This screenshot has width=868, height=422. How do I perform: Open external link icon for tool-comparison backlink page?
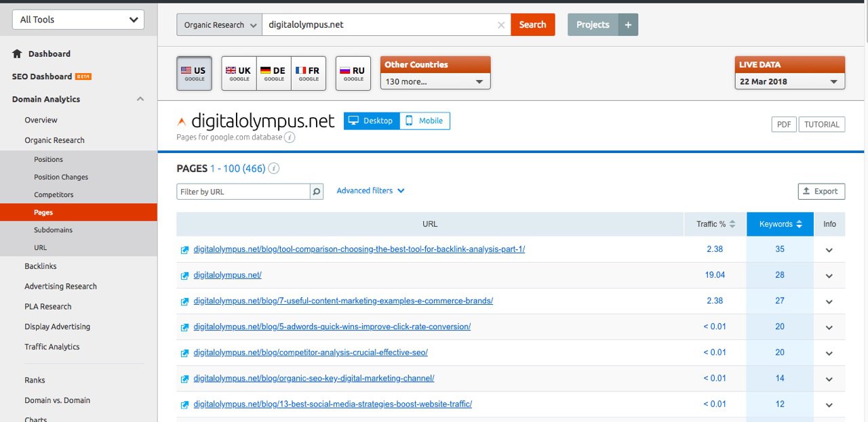(x=184, y=249)
